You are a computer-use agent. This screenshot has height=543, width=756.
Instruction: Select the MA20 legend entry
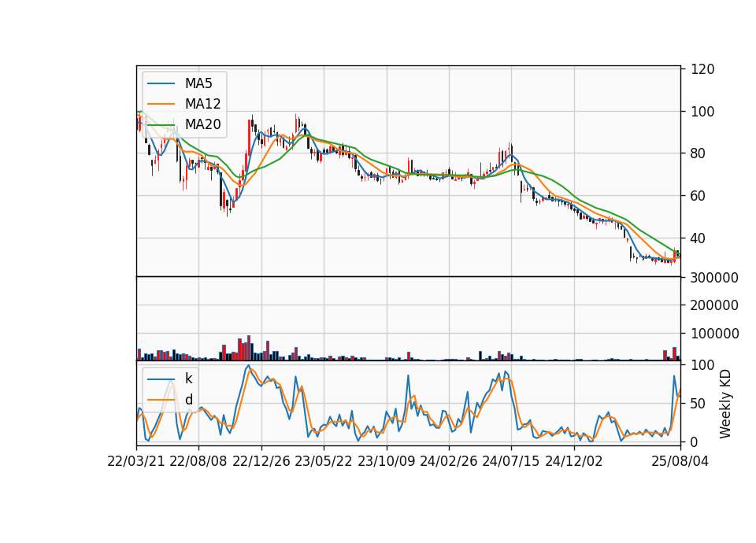185,124
